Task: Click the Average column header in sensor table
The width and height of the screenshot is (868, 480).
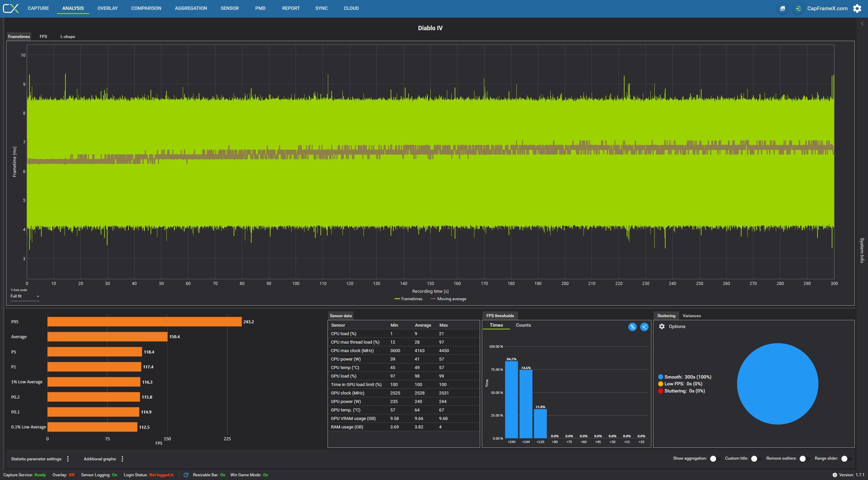Action: point(423,325)
